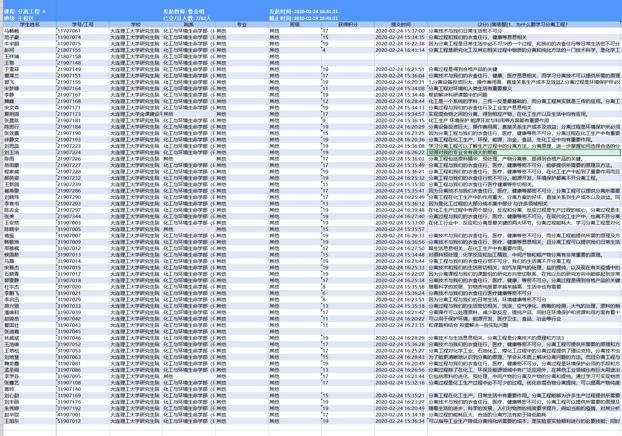Select the school cell in row 21907173
Screen dimensions: 622x436
(136, 114)
